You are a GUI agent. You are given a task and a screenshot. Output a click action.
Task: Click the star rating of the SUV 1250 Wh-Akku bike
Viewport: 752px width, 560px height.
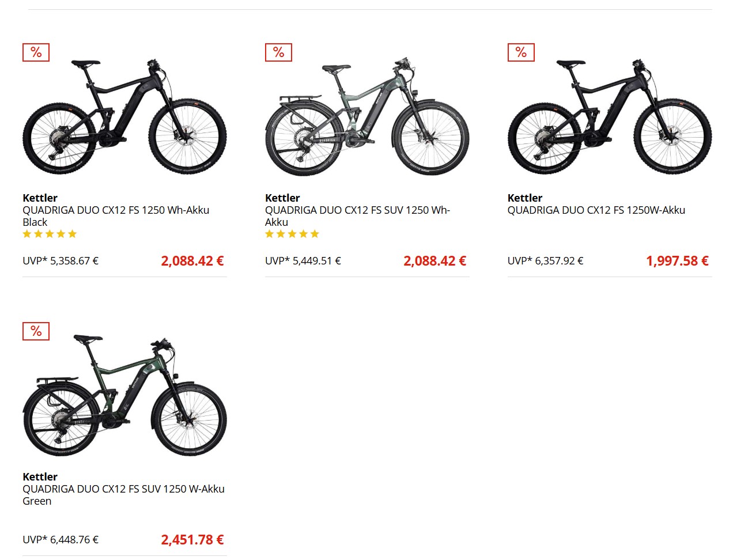coord(292,233)
